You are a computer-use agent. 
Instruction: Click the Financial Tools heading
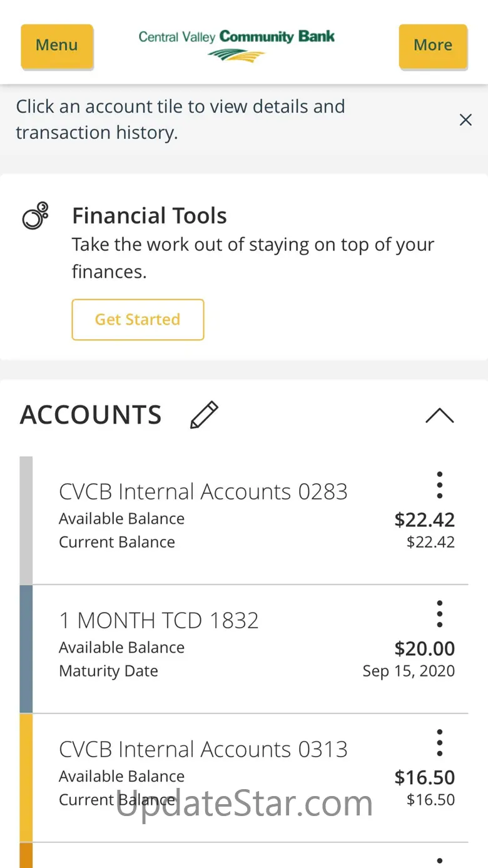[x=150, y=216]
